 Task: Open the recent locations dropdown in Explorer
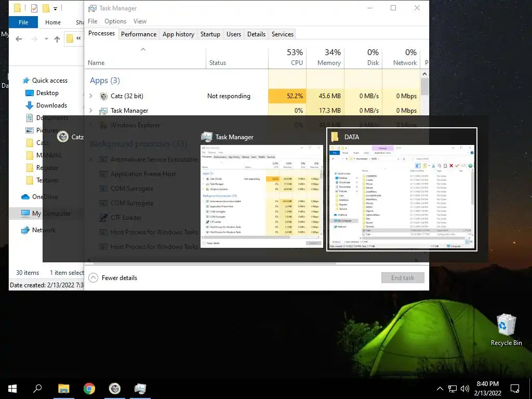(x=46, y=39)
